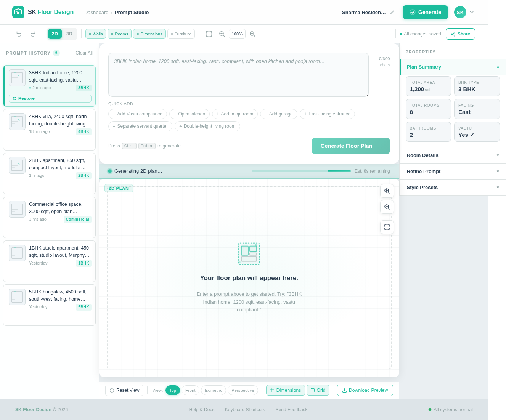Disable the Grid toggle
Viewport: 506px width, 420px height.
[318, 390]
